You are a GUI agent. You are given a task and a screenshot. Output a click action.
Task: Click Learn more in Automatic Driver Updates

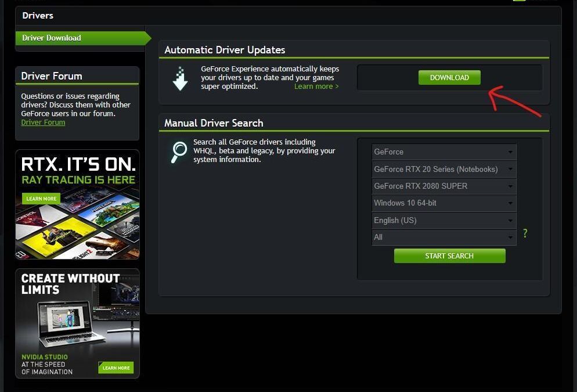pos(316,86)
